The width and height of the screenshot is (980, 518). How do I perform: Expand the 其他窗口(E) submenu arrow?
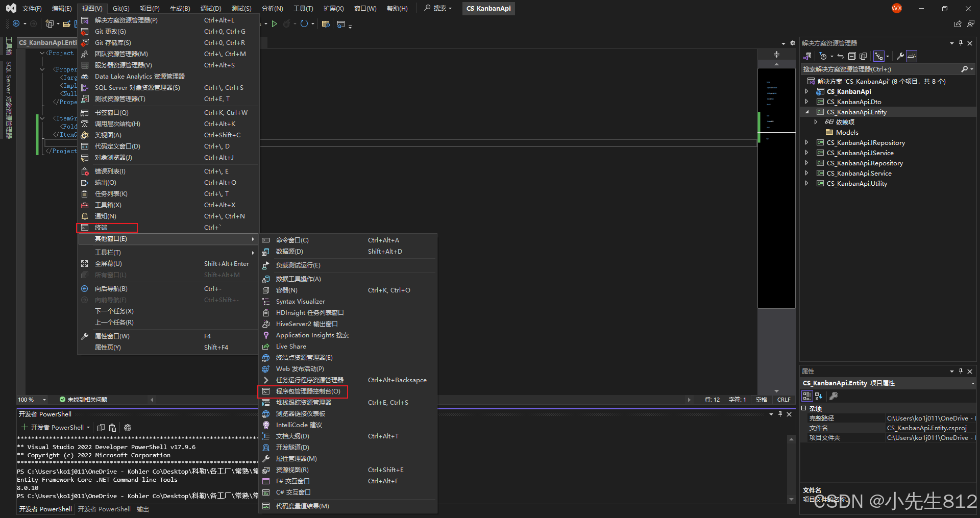pyautogui.click(x=253, y=239)
